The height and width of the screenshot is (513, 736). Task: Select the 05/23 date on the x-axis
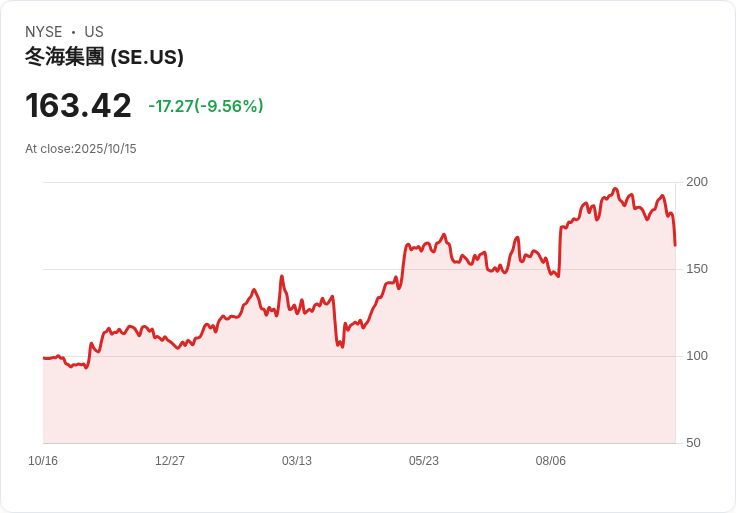[x=424, y=461]
